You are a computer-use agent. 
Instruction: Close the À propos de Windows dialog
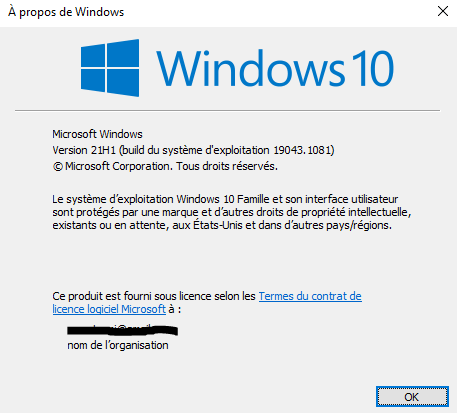coord(443,11)
